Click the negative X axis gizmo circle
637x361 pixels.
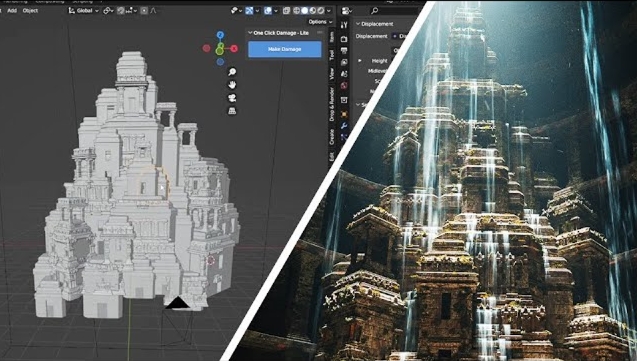coord(206,48)
